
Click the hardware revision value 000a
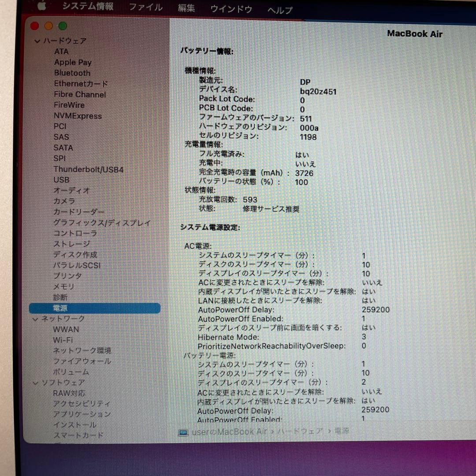coord(309,128)
